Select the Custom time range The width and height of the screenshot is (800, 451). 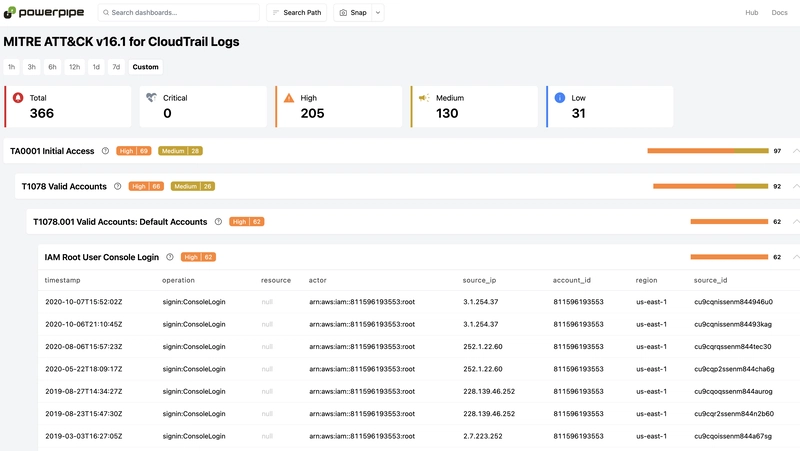coord(145,67)
